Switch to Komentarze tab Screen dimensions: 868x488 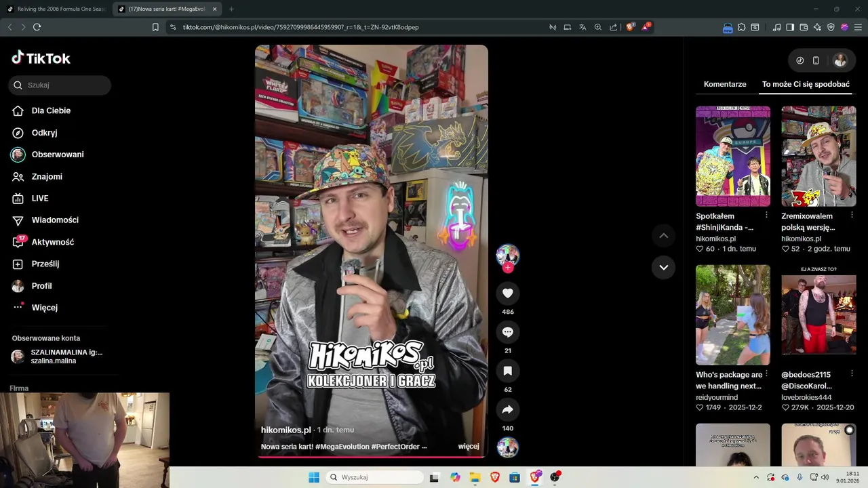coord(725,85)
